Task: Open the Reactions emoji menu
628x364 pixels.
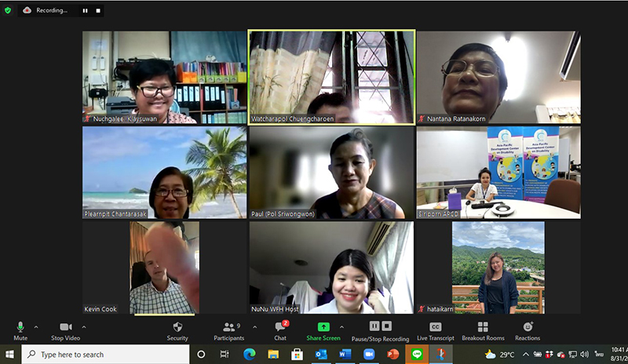Action: click(528, 327)
